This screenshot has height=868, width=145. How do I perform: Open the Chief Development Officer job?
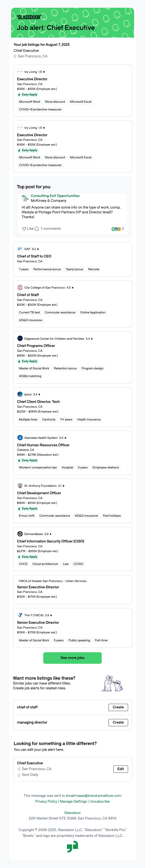pos(39,493)
